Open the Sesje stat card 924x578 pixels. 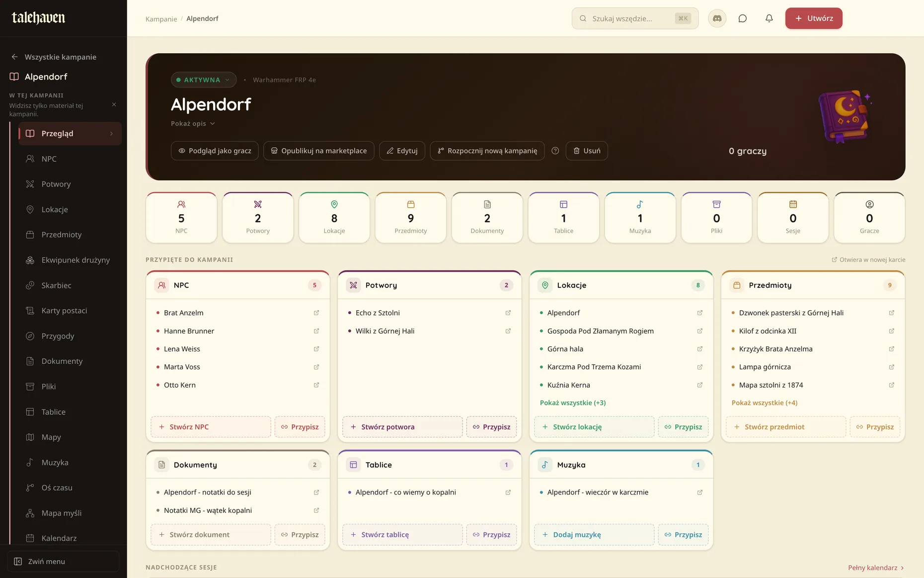point(793,218)
